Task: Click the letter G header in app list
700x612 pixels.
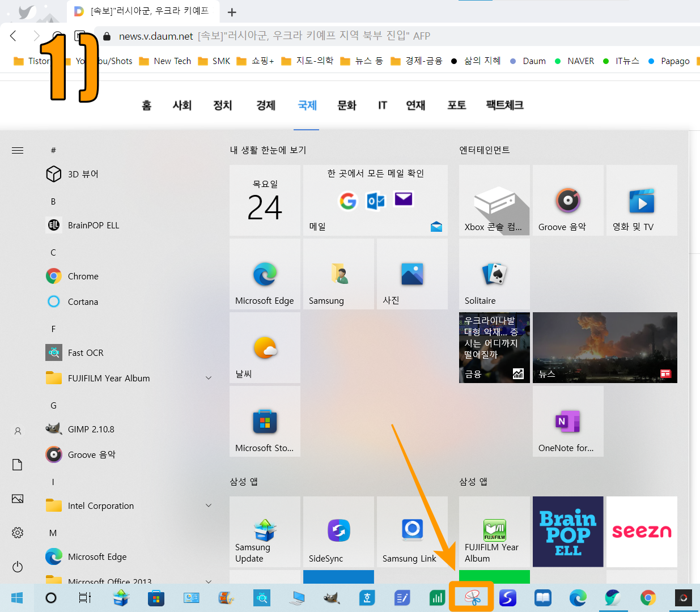Action: 53,405
